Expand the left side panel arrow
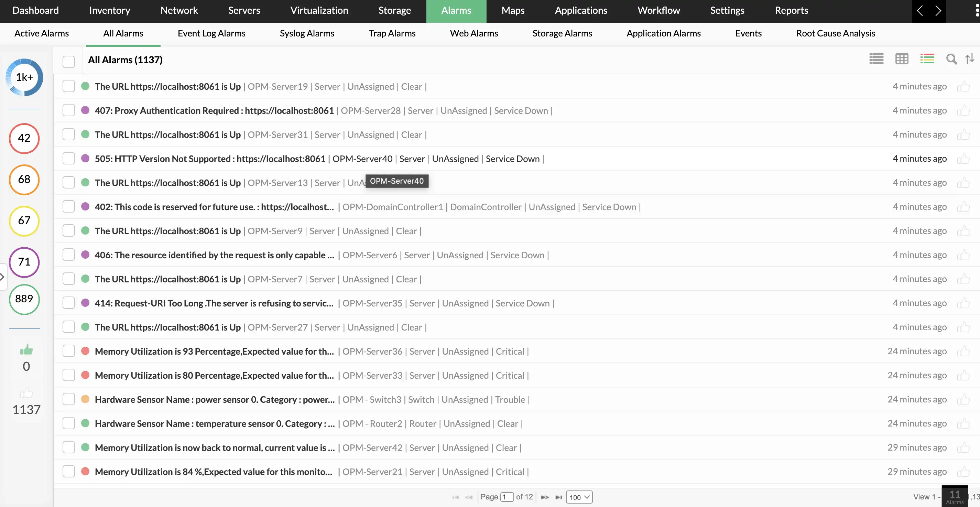The height and width of the screenshot is (507, 980). pyautogui.click(x=3, y=277)
